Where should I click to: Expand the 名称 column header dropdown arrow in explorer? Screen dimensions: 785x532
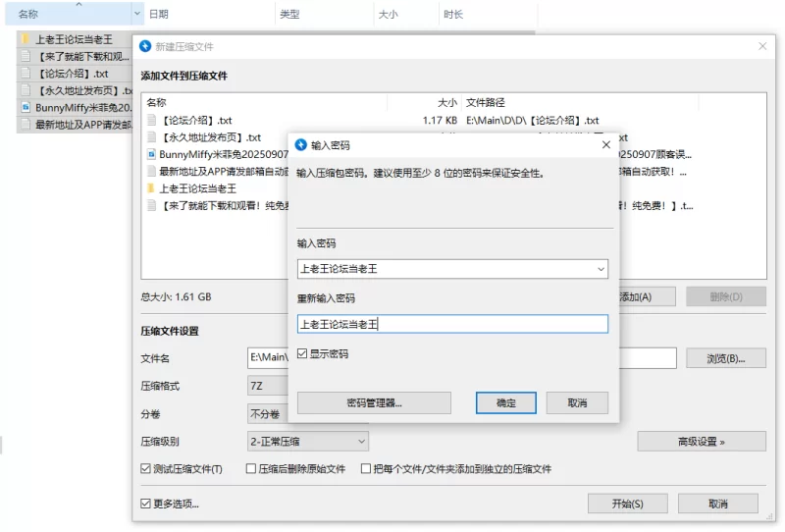[x=137, y=14]
